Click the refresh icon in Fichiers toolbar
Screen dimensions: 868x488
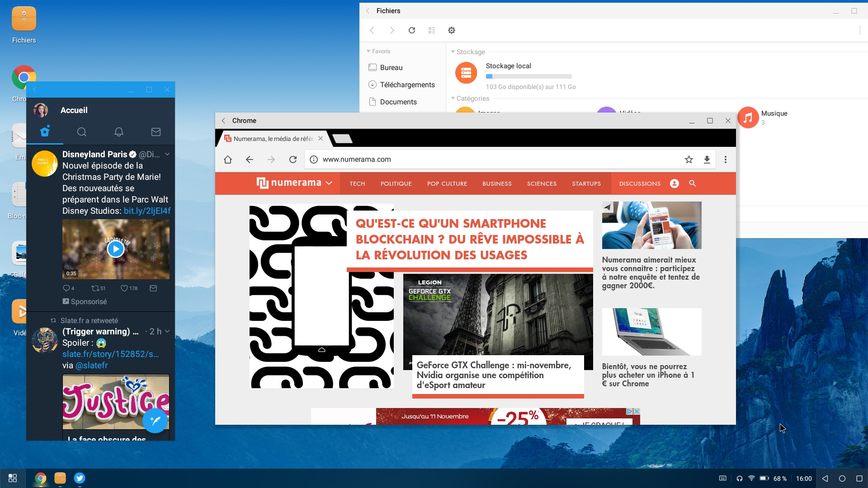pyautogui.click(x=412, y=30)
